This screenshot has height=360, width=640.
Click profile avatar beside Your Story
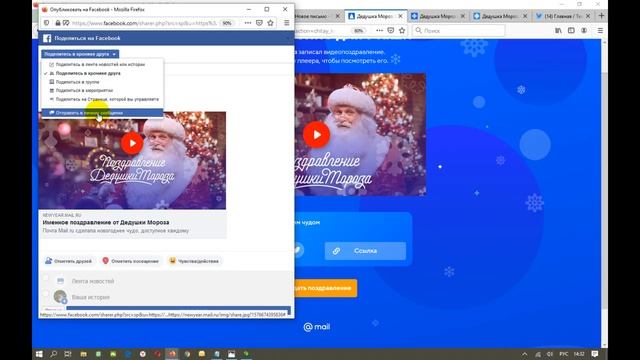pyautogui.click(x=60, y=297)
